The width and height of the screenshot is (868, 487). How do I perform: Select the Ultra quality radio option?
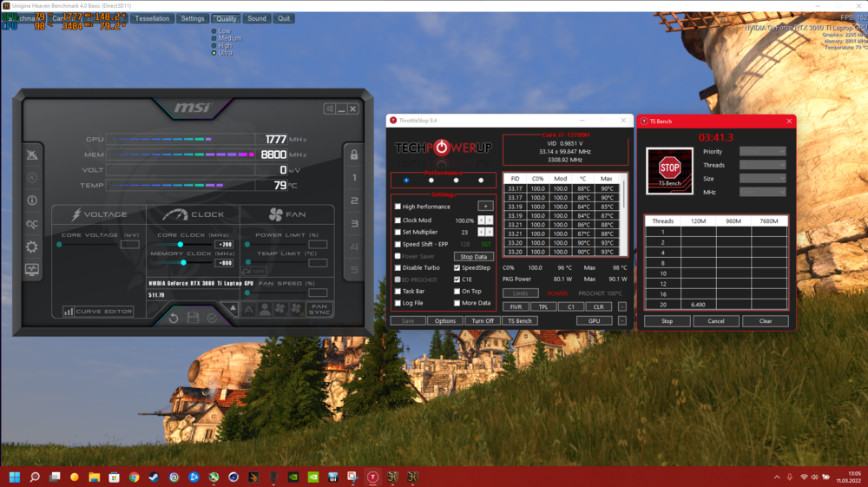point(214,53)
